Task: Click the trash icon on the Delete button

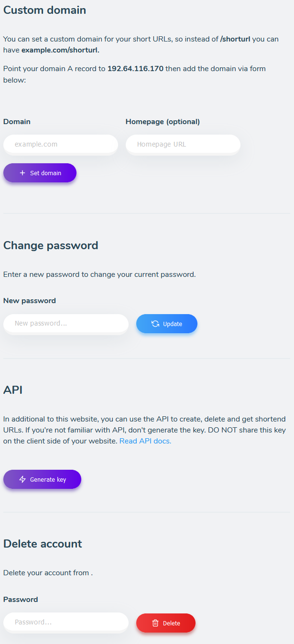Action: click(155, 623)
